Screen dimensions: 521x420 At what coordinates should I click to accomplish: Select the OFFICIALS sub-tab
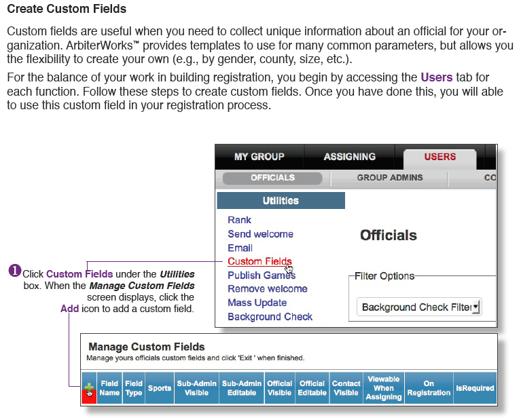click(272, 178)
